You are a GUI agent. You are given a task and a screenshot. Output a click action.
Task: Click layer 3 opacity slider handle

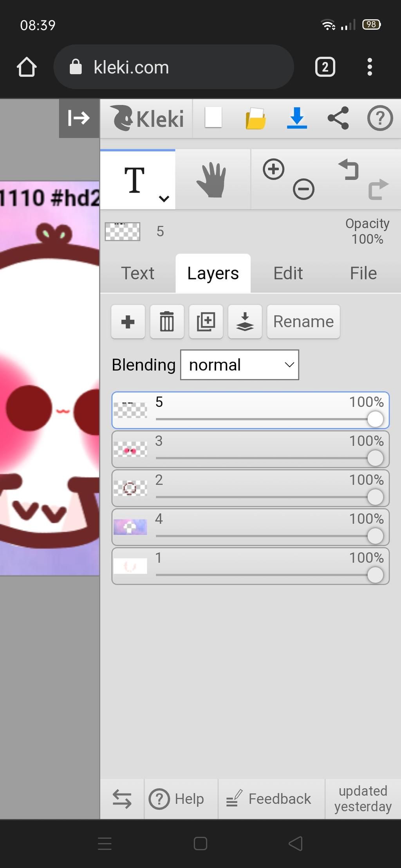pos(375,458)
